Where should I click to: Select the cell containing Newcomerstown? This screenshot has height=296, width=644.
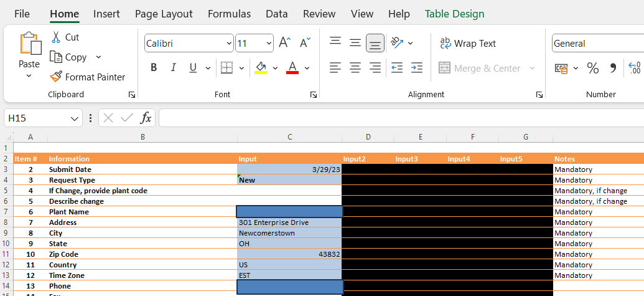click(x=289, y=233)
